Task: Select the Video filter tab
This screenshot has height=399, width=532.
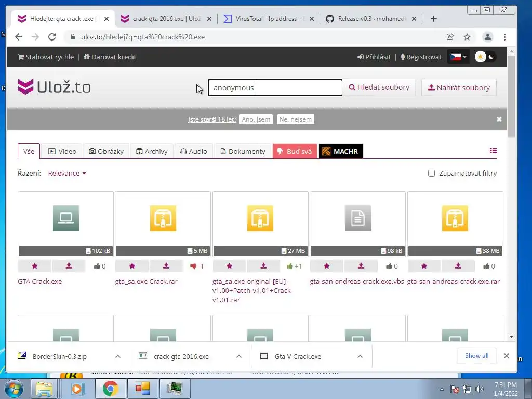Action: 62,151
